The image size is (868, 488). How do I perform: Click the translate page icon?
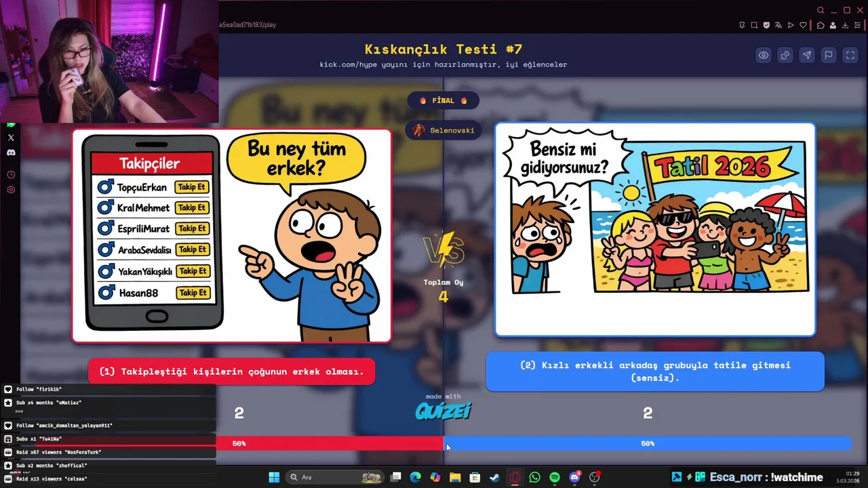778,25
